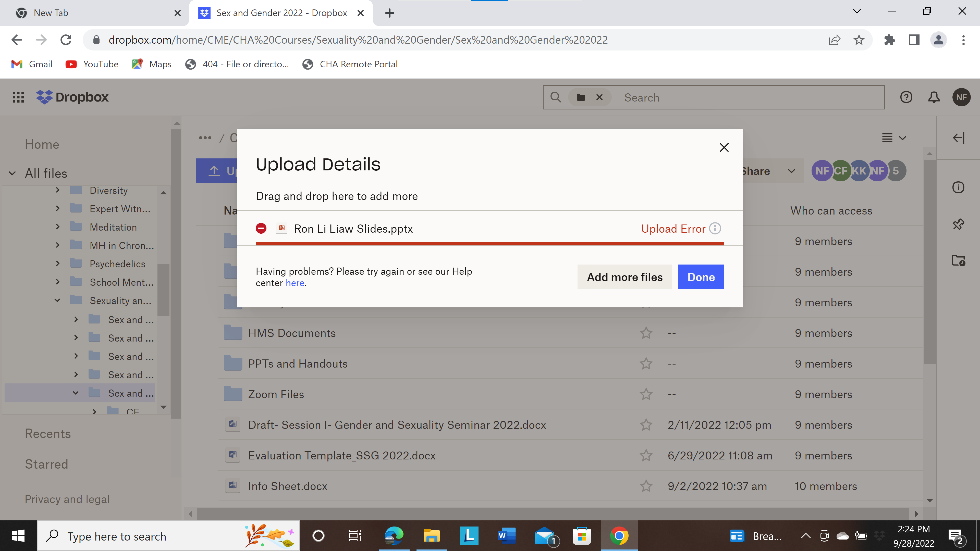Star the Evaluation Template_SSG 2022 document
The height and width of the screenshot is (551, 980).
pos(646,456)
